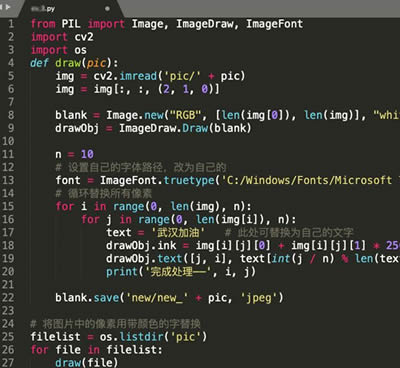
Task: Click the unsaved dot on the tab
Action: [107, 9]
